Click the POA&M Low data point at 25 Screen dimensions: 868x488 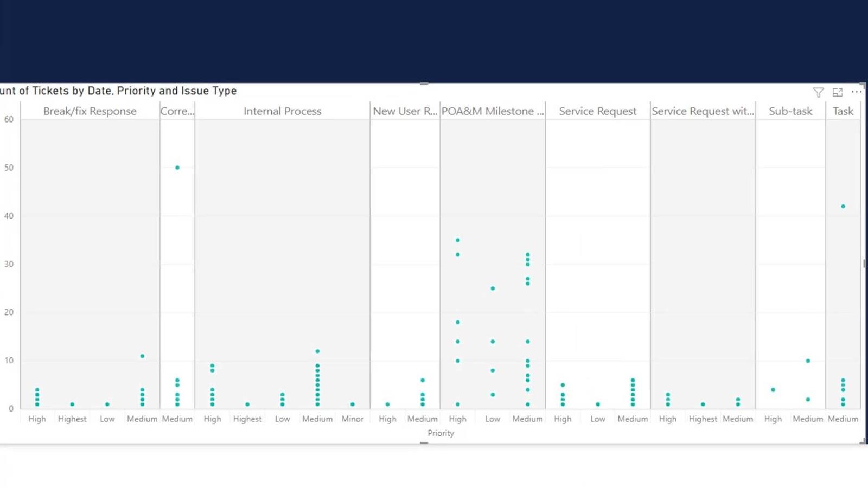tap(493, 288)
